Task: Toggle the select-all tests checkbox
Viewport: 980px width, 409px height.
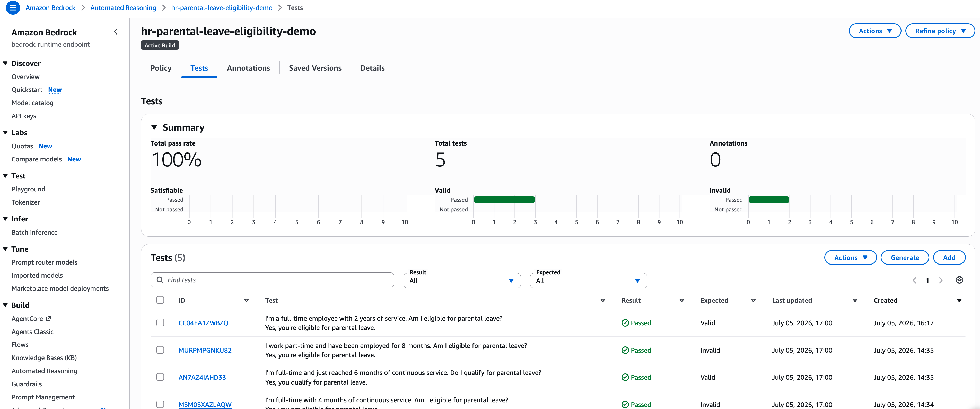Action: 160,300
